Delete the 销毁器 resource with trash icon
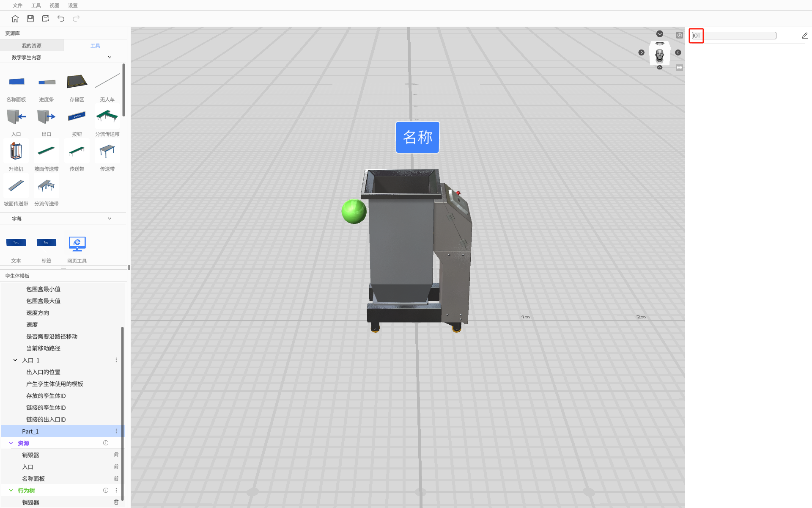812x508 pixels. tap(116, 455)
